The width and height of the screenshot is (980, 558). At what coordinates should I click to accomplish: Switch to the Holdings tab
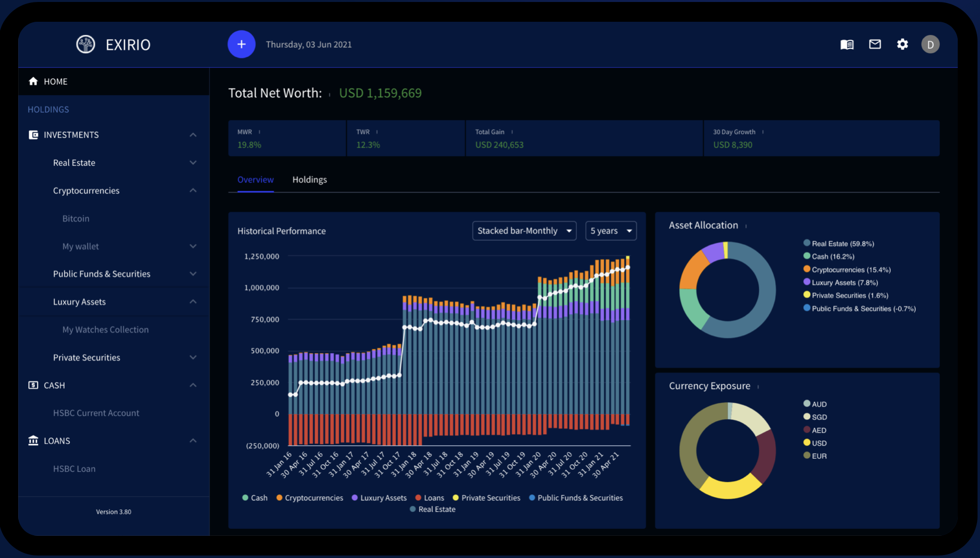click(x=310, y=180)
